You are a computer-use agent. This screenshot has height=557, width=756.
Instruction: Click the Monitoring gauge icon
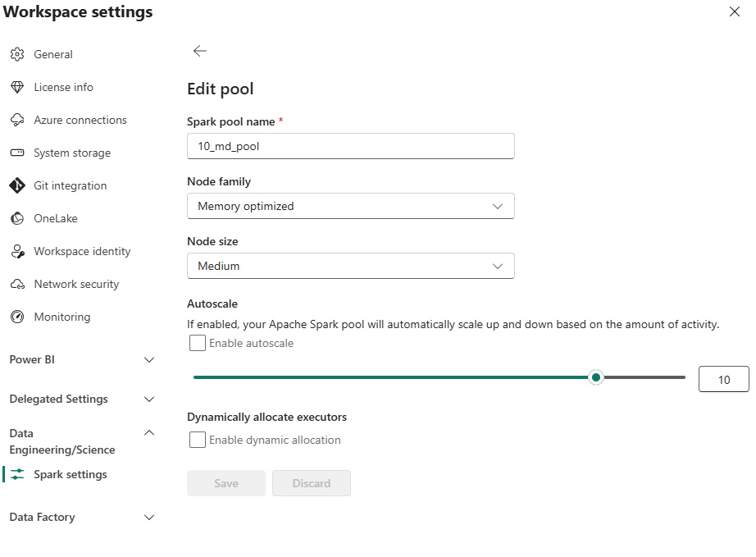pyautogui.click(x=17, y=317)
